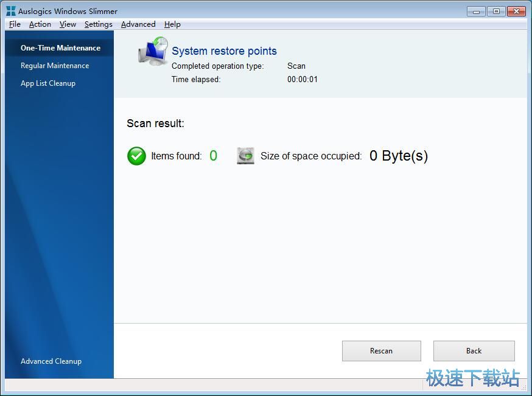532x396 pixels.
Task: Click the Auslogics Windows Slimmer title icon
Action: (11, 11)
